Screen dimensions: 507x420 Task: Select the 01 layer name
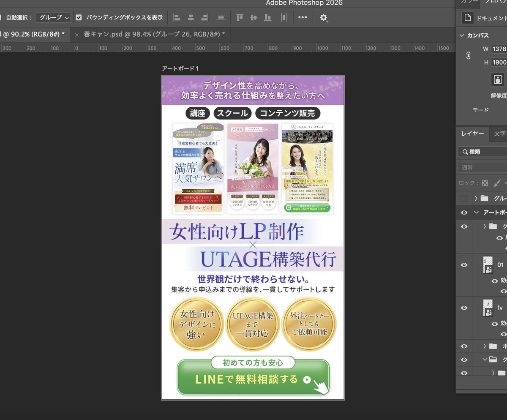(501, 265)
